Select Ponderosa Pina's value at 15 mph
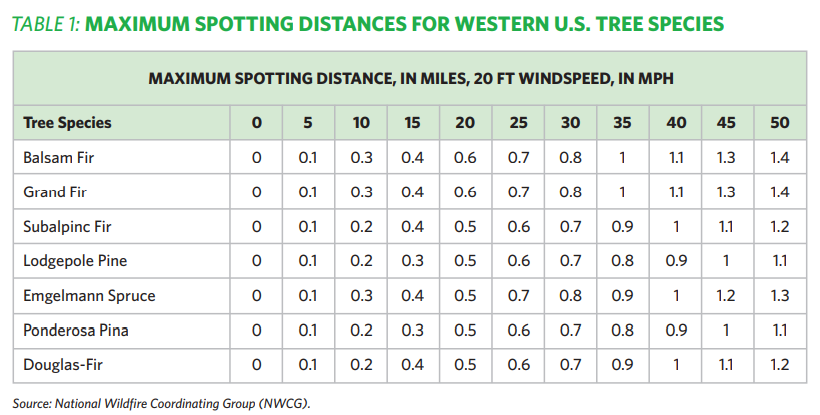The height and width of the screenshot is (415, 820). pyautogui.click(x=413, y=331)
